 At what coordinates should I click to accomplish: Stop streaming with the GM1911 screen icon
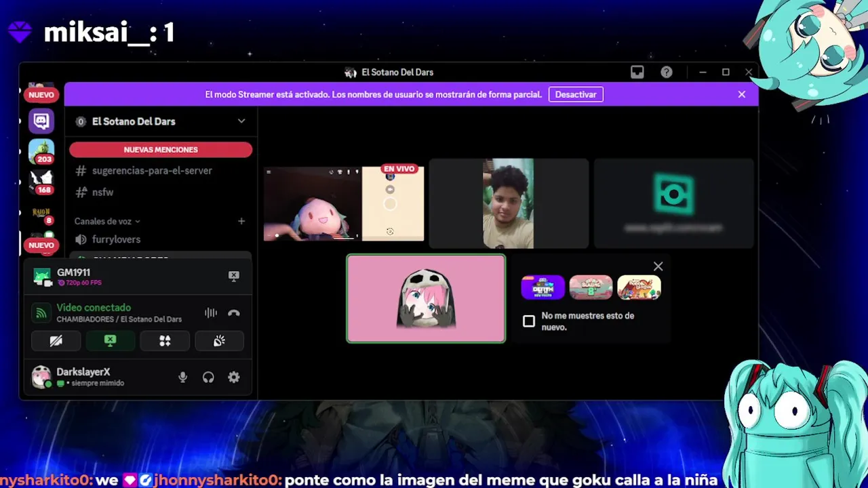233,276
